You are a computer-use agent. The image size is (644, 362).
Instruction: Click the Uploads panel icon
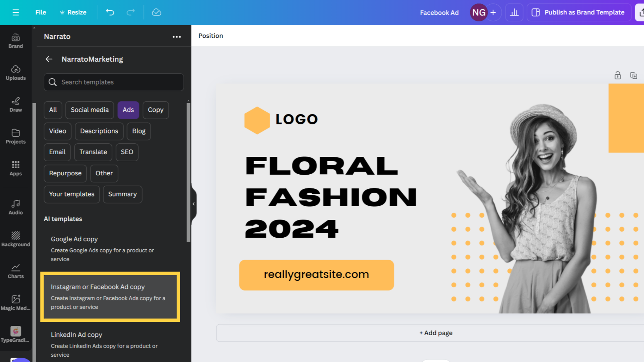click(15, 72)
